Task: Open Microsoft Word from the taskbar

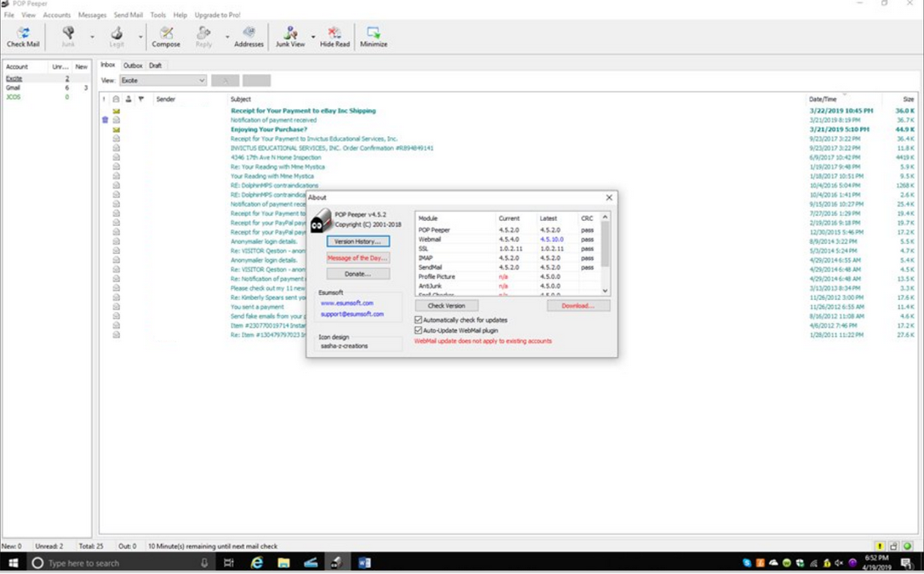Action: (x=365, y=563)
